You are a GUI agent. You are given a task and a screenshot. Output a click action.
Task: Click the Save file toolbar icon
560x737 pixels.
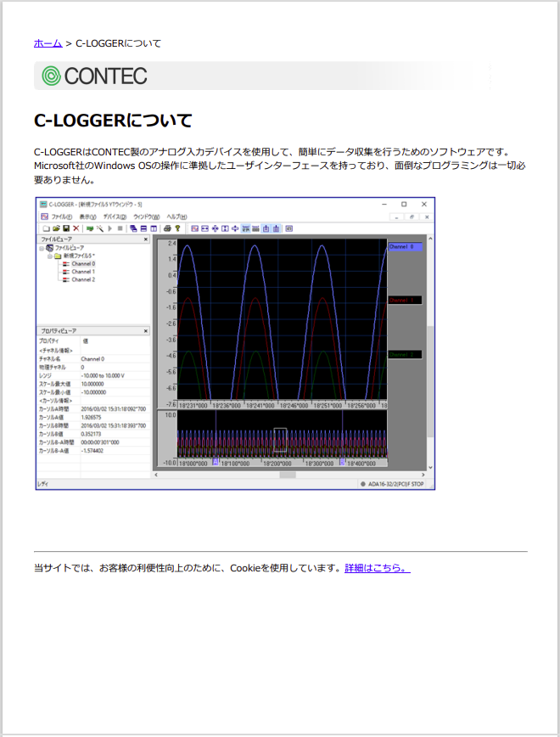[x=66, y=228]
